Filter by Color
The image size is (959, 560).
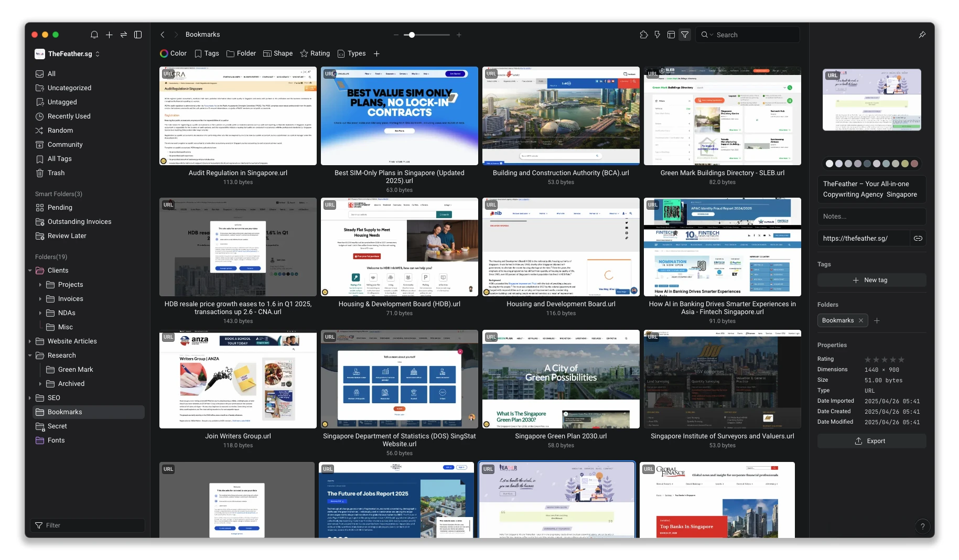click(x=173, y=53)
